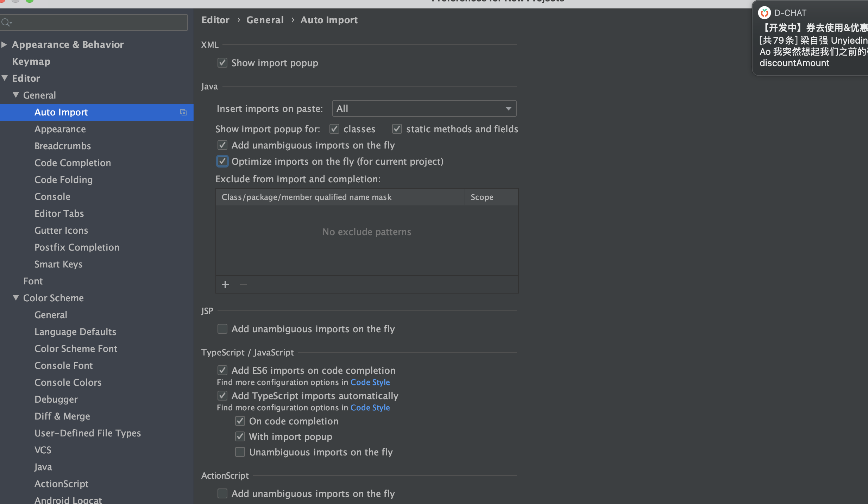
Task: Click the copy icon beside Auto Import
Action: point(183,112)
